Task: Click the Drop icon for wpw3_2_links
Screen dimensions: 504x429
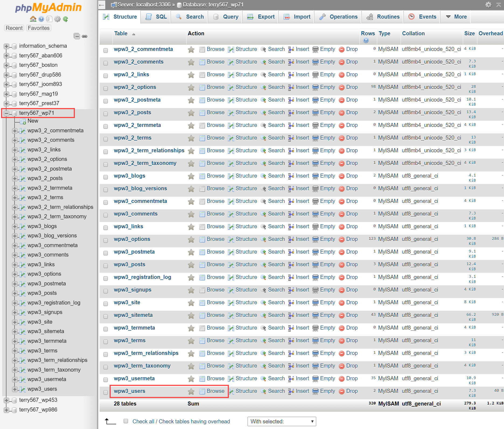Action: coord(342,75)
